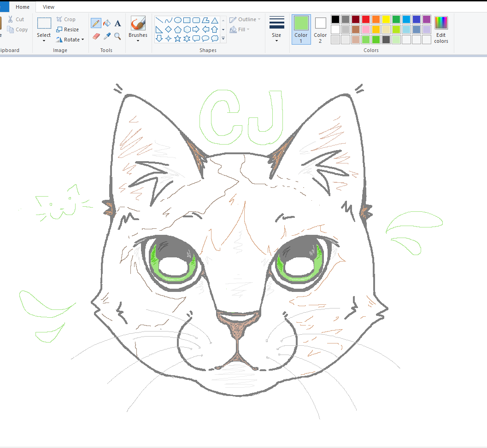Pick the orange color swatch
Screen dimensions: 487x448
(x=376, y=19)
